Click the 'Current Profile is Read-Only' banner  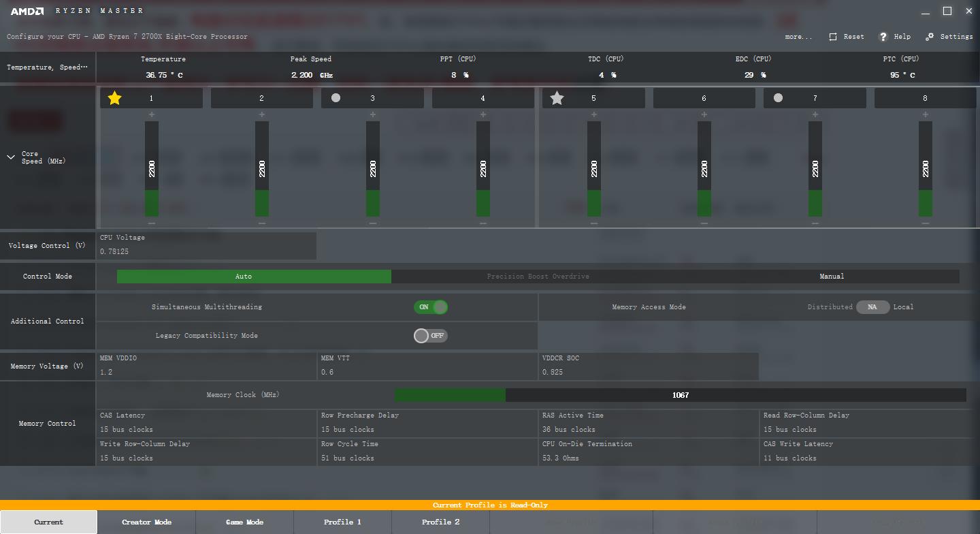tap(490, 505)
